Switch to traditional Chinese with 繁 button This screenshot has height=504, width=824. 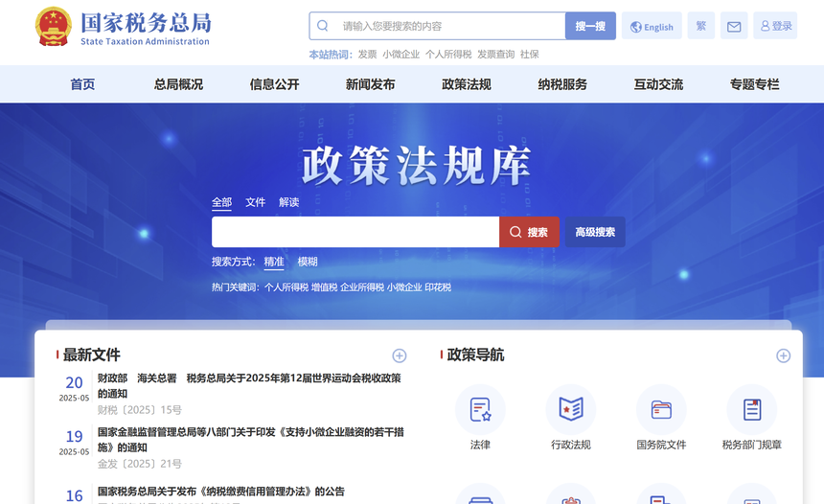tap(701, 26)
